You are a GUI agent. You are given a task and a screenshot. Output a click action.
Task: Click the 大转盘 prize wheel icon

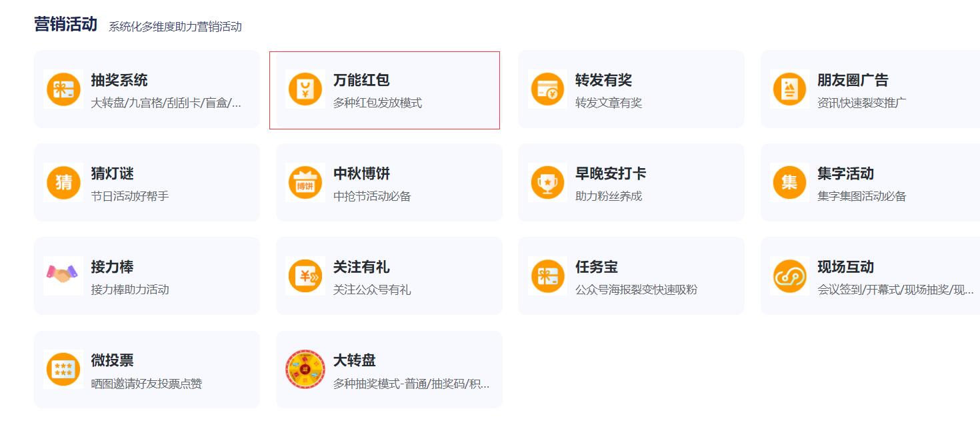(305, 369)
